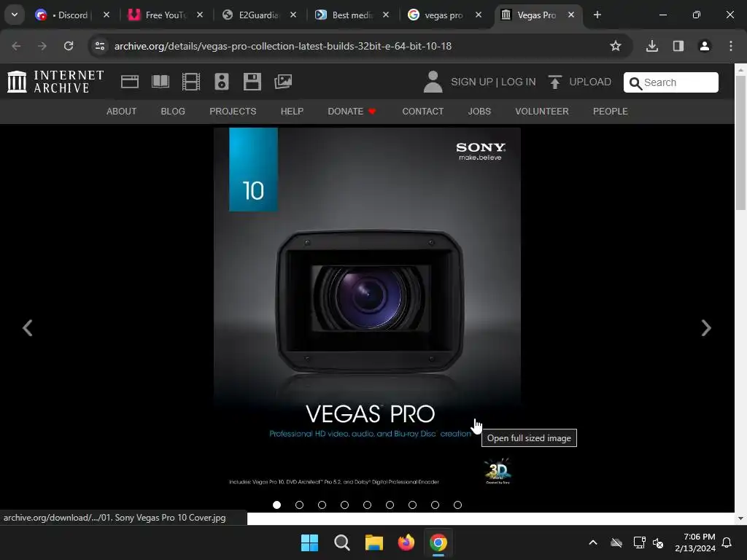Viewport: 747px width, 560px height.
Task: Open Chrome downloads icon
Action: 652,46
